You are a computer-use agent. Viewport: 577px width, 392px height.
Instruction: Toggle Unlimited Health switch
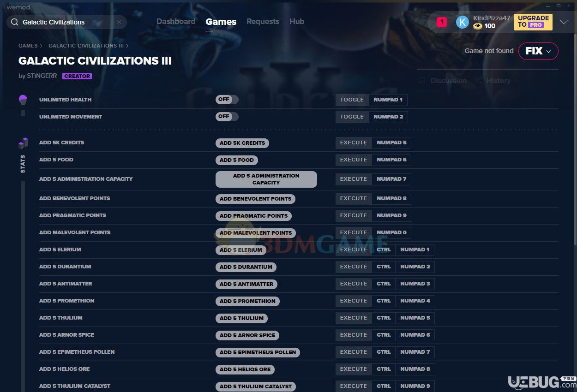click(227, 100)
